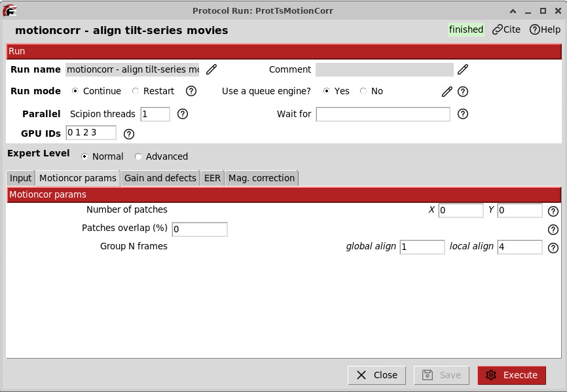Choose Yes for using a queue engine
This screenshot has width=567, height=392.
(326, 91)
